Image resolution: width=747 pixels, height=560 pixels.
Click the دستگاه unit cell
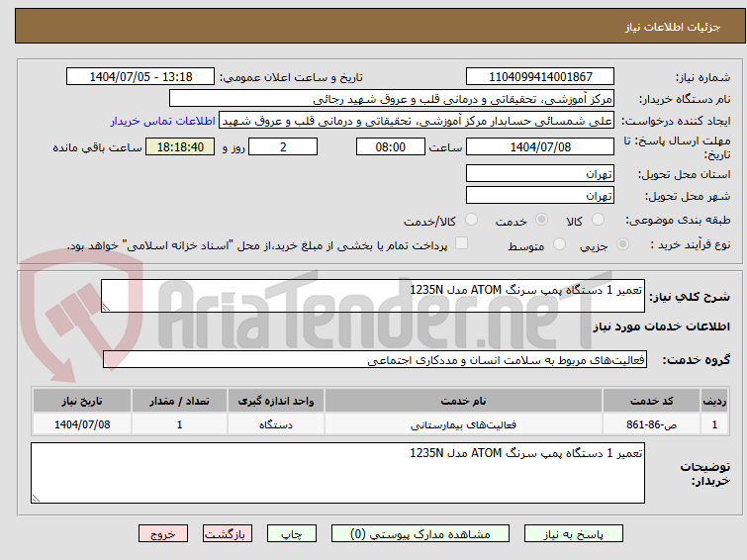coord(276,424)
